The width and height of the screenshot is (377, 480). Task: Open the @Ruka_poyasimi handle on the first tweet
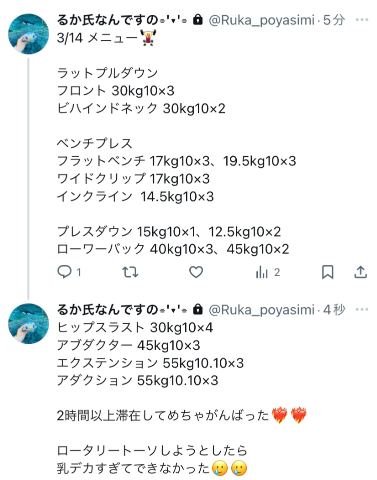tap(262, 20)
